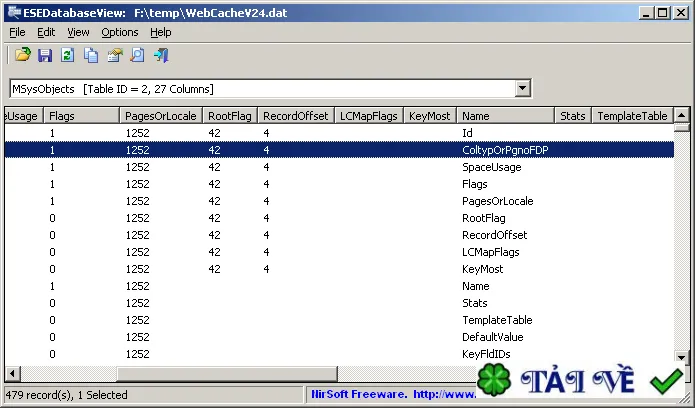Save selected items toolbar icon

click(45, 55)
